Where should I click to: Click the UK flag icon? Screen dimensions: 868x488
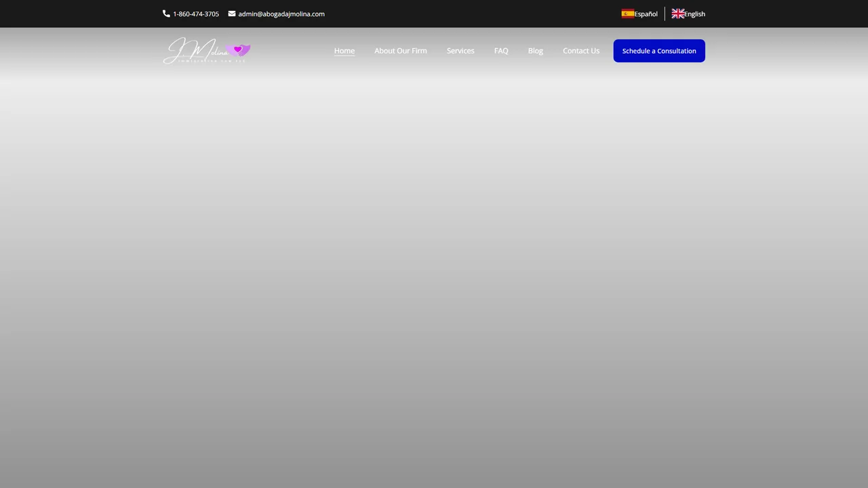[678, 14]
